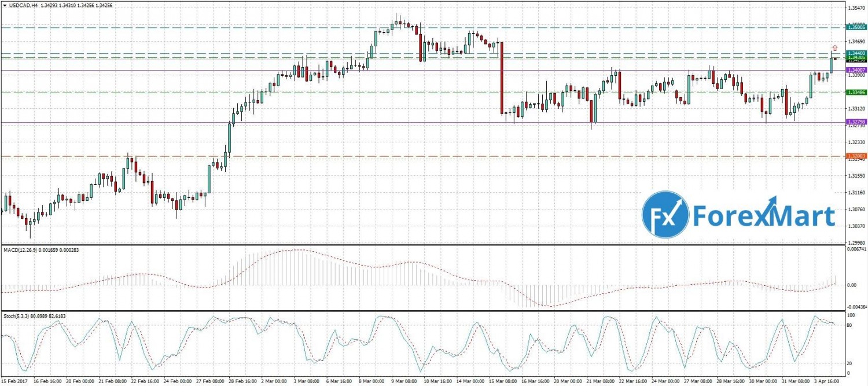
Task: Click the green 1.33486 level tag
Action: click(856, 93)
